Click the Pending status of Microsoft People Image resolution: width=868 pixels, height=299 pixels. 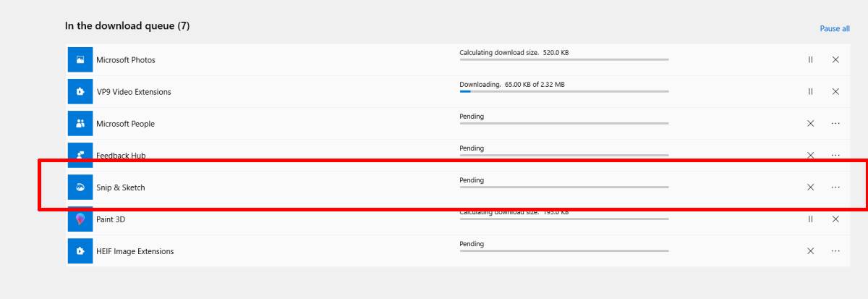click(x=472, y=116)
